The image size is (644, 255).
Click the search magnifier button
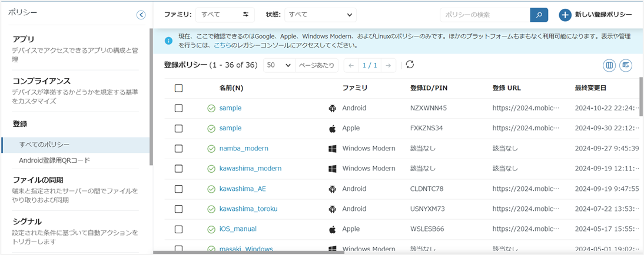pyautogui.click(x=539, y=15)
